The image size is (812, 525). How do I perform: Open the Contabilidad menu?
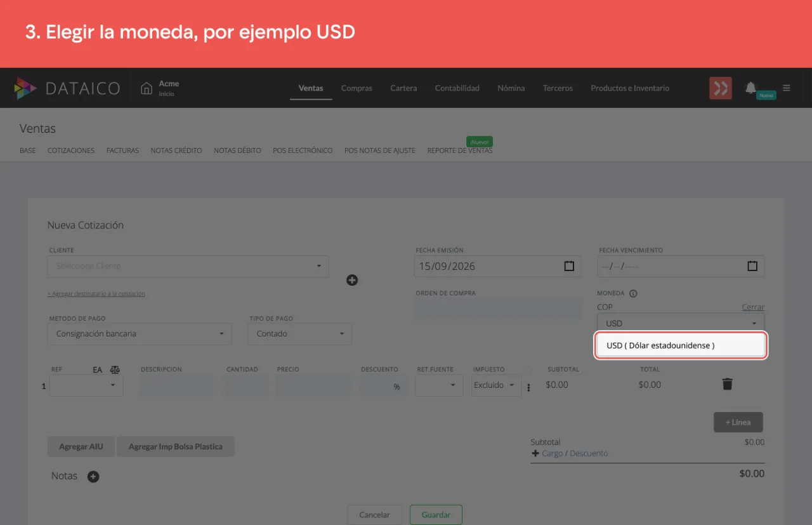(x=457, y=88)
